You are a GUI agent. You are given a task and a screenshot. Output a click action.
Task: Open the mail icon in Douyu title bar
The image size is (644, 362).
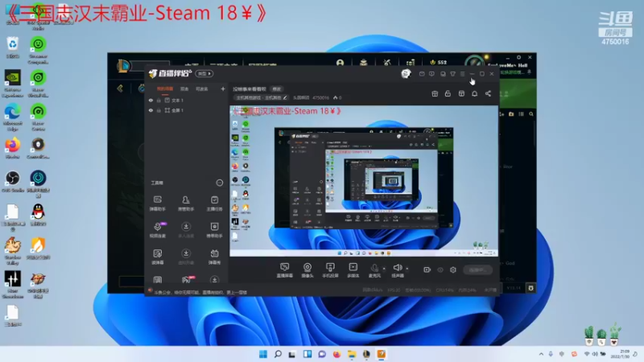click(x=422, y=74)
